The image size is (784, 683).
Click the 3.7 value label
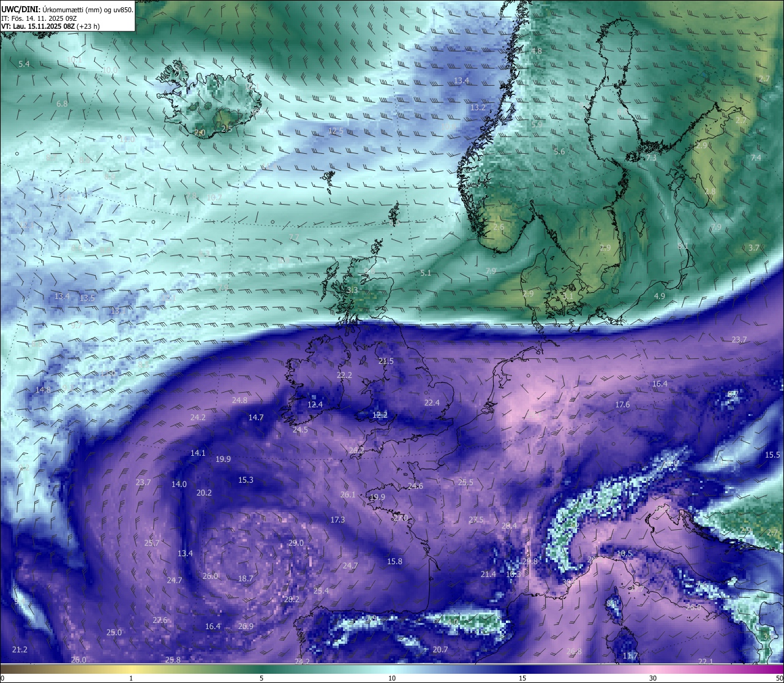pyautogui.click(x=754, y=248)
